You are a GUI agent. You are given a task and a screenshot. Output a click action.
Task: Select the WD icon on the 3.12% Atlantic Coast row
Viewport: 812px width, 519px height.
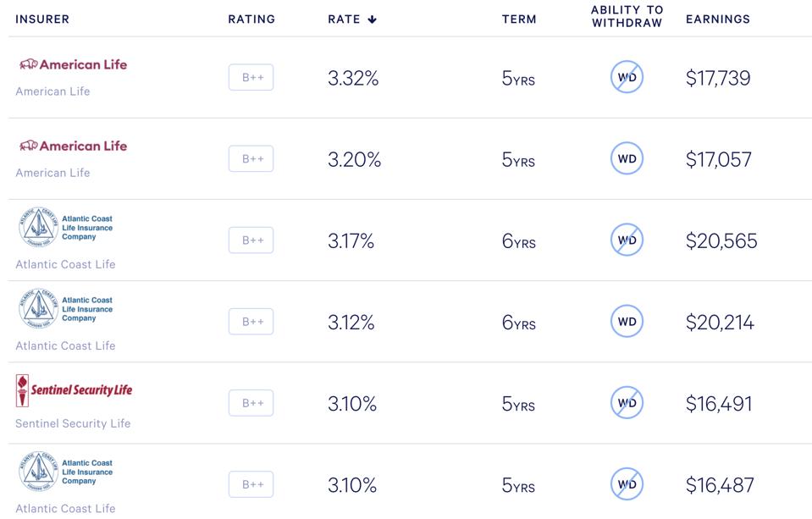(x=627, y=322)
